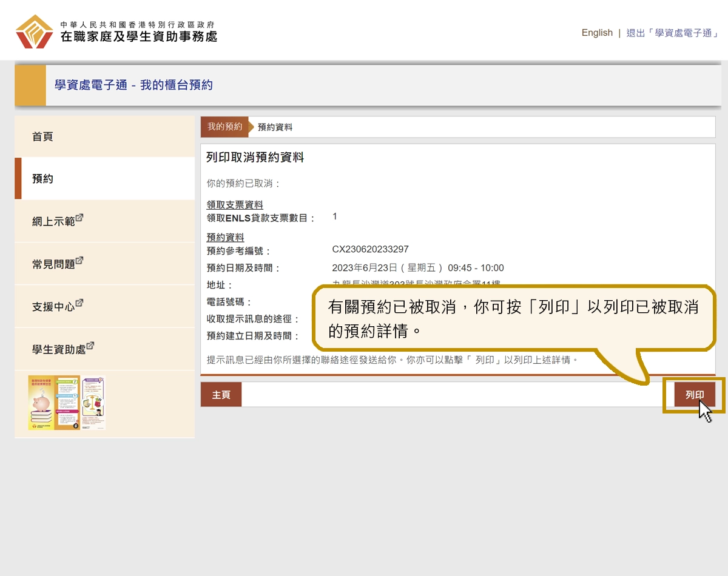Click 退出「學資處電子通」 to log out
Screen dimensions: 728x576
click(x=673, y=33)
